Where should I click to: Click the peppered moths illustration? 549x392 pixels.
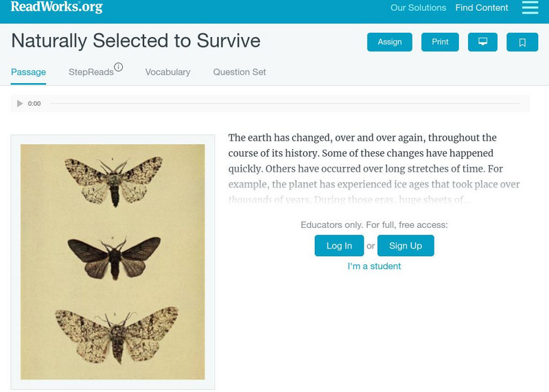[x=113, y=262]
